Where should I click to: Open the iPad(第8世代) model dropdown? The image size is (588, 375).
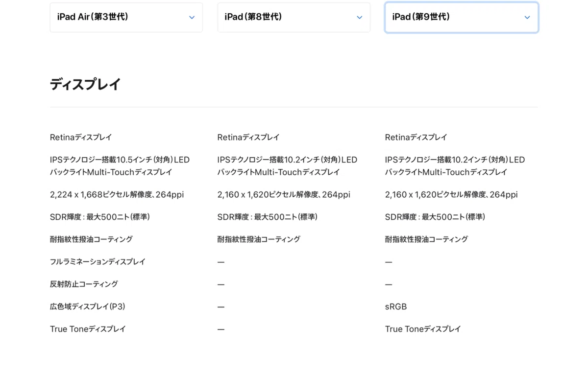294,17
